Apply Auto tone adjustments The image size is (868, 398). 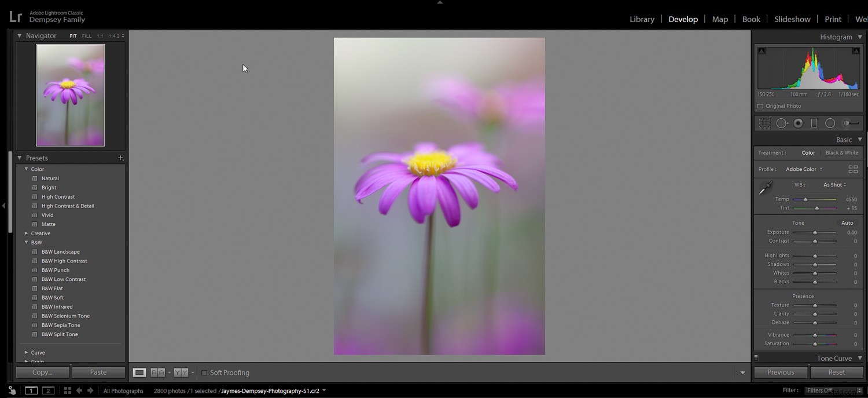pos(847,222)
